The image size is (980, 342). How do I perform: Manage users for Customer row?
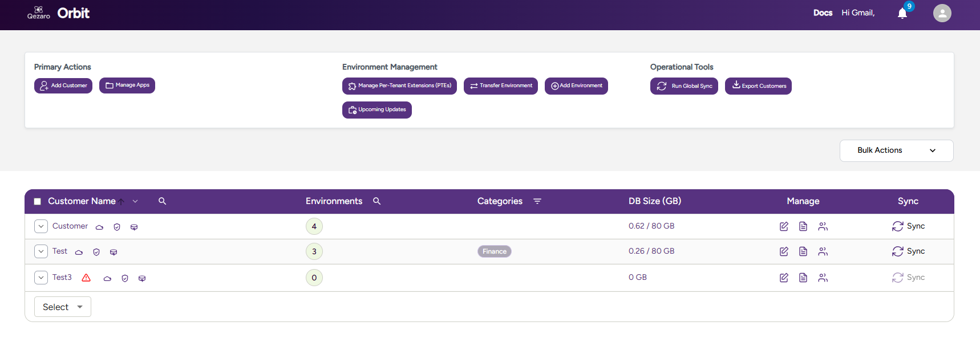[x=823, y=226]
